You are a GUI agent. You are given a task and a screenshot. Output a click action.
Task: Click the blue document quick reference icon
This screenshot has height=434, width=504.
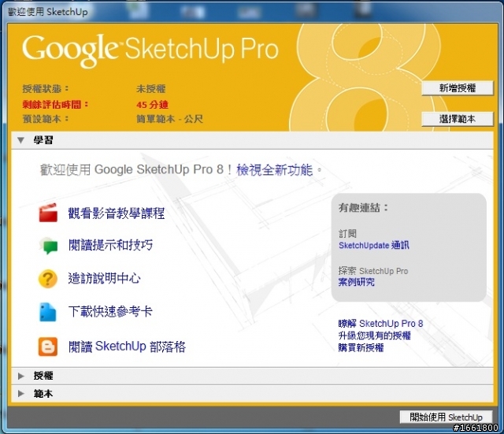point(48,312)
